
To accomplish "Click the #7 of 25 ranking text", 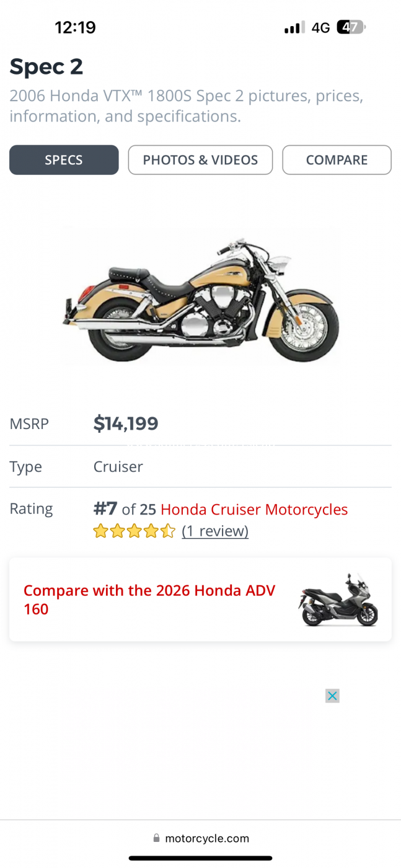I will 125,510.
